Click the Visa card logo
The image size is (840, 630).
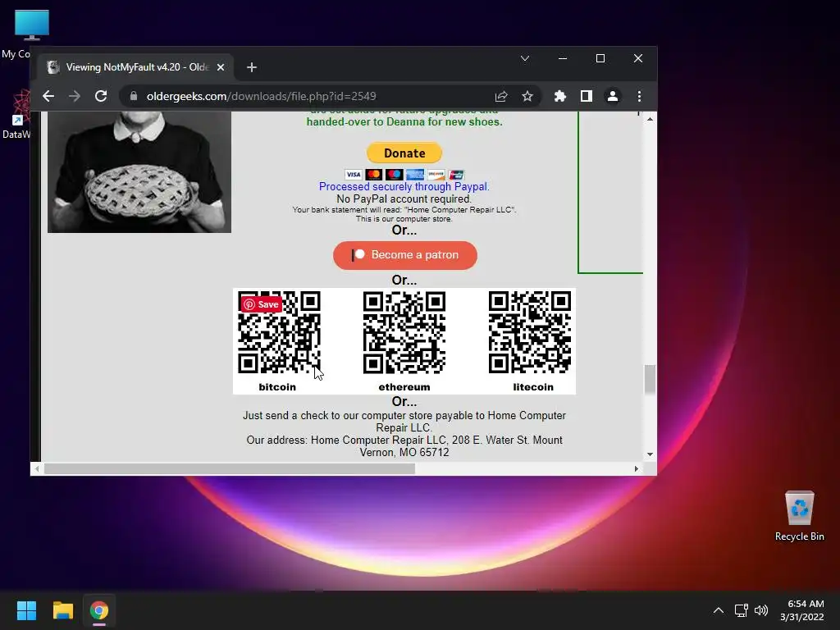353,175
